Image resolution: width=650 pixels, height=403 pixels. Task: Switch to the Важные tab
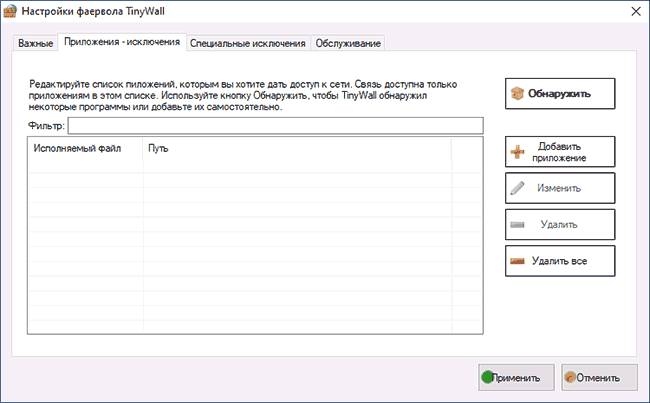pos(36,43)
